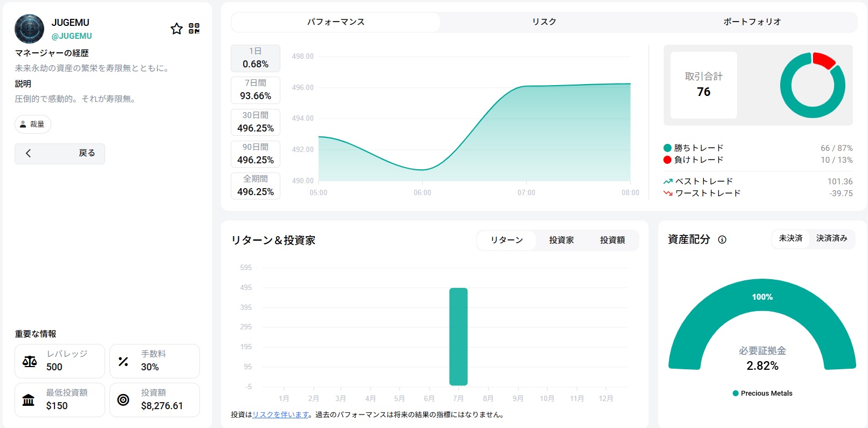Click the green winning trades legend dot
Viewport: 868px width, 428px height.
pyautogui.click(x=667, y=148)
